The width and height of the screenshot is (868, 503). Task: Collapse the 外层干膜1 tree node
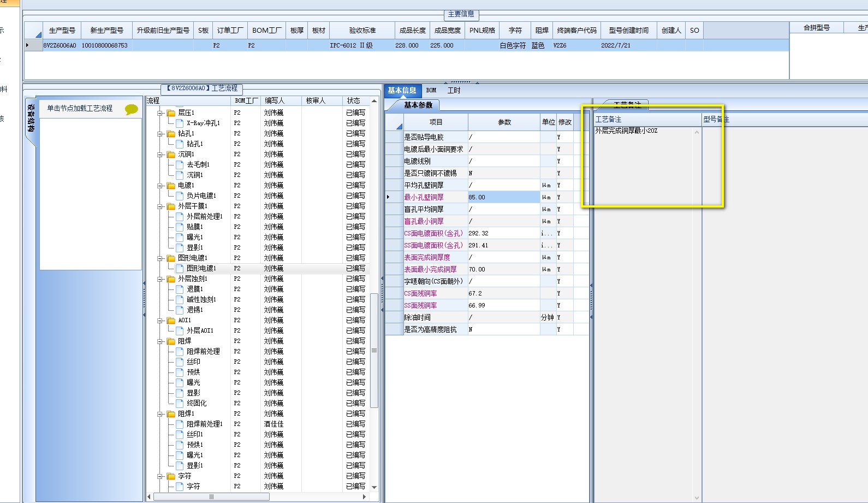pyautogui.click(x=160, y=206)
